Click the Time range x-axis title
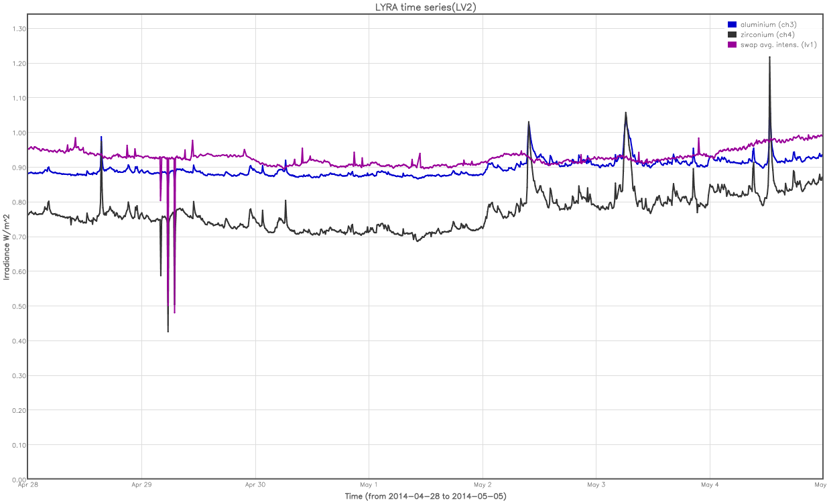The height and width of the screenshot is (504, 827). point(425,497)
